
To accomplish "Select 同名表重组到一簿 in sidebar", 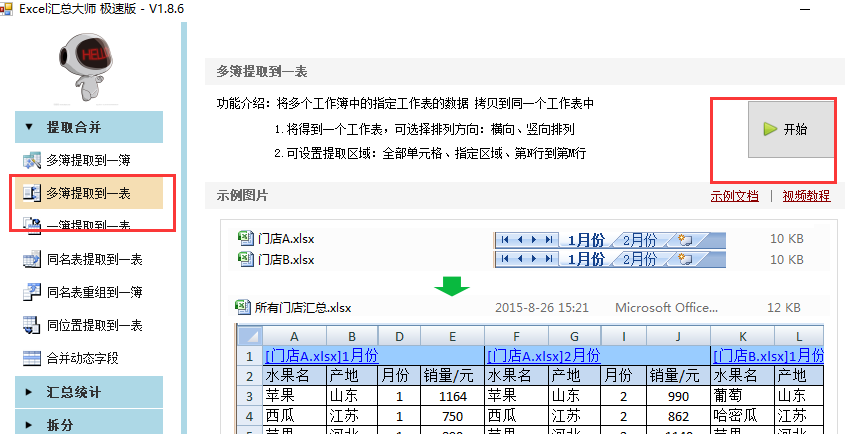I will pyautogui.click(x=89, y=292).
